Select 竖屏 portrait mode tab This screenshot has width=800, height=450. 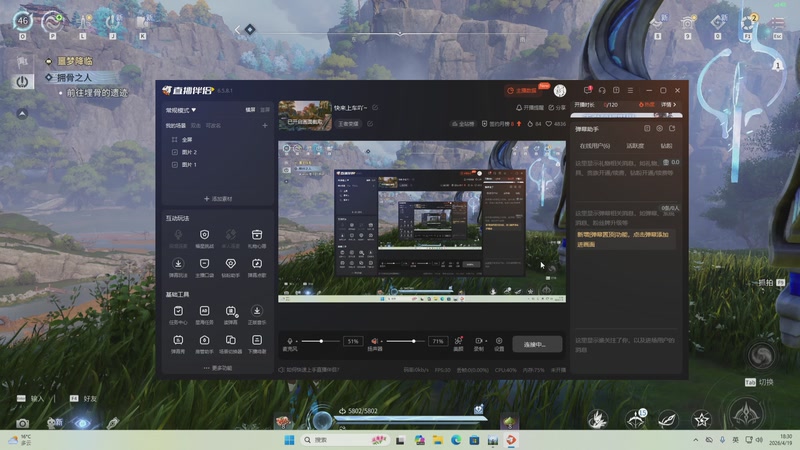(265, 110)
